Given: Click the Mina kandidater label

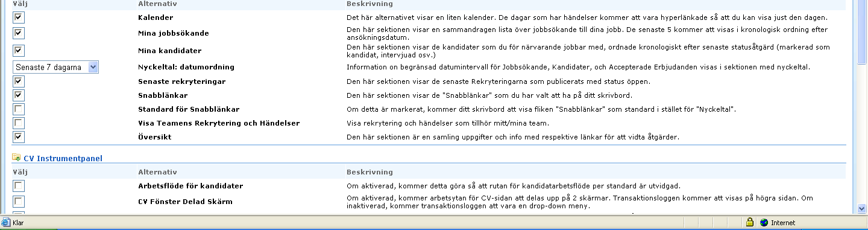Looking at the screenshot, I should pos(169,51).
